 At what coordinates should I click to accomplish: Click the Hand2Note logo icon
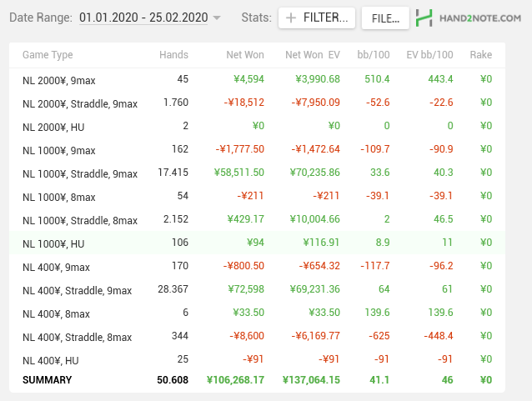(x=424, y=18)
